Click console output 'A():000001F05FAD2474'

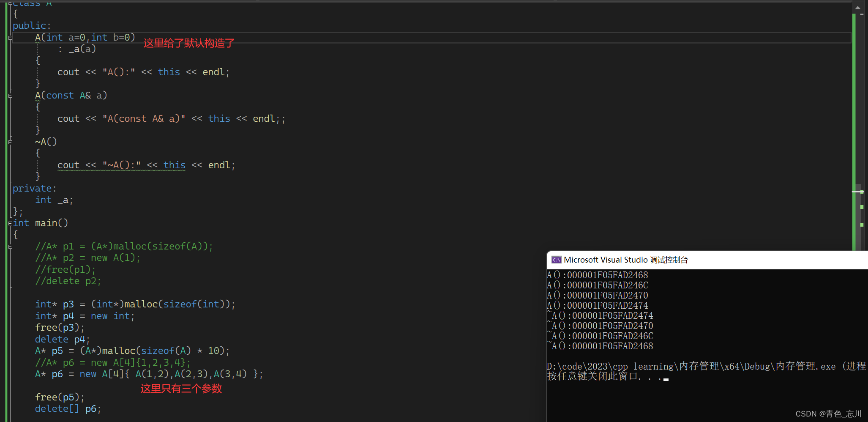tap(598, 306)
